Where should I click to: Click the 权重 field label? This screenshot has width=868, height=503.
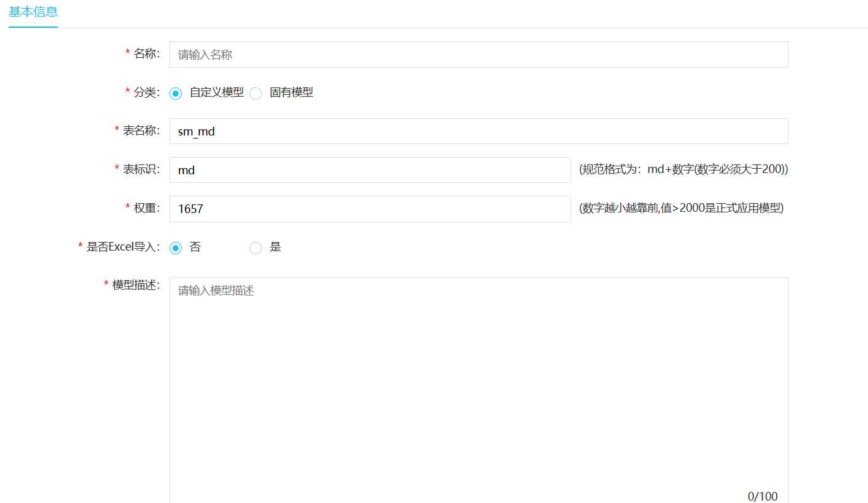click(x=146, y=208)
